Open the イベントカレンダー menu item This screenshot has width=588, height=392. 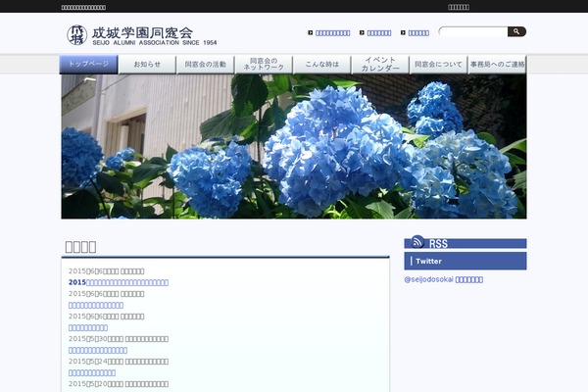point(380,64)
